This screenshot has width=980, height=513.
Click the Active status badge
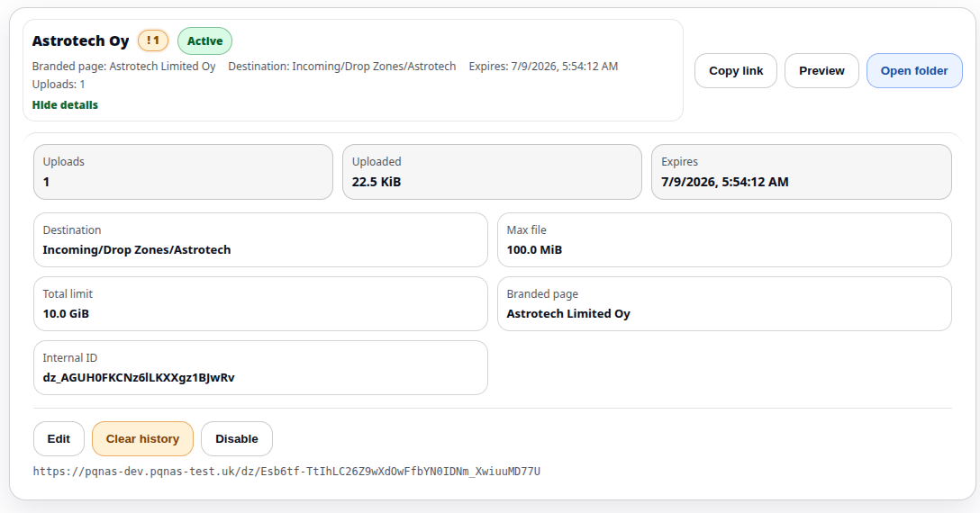click(x=205, y=41)
